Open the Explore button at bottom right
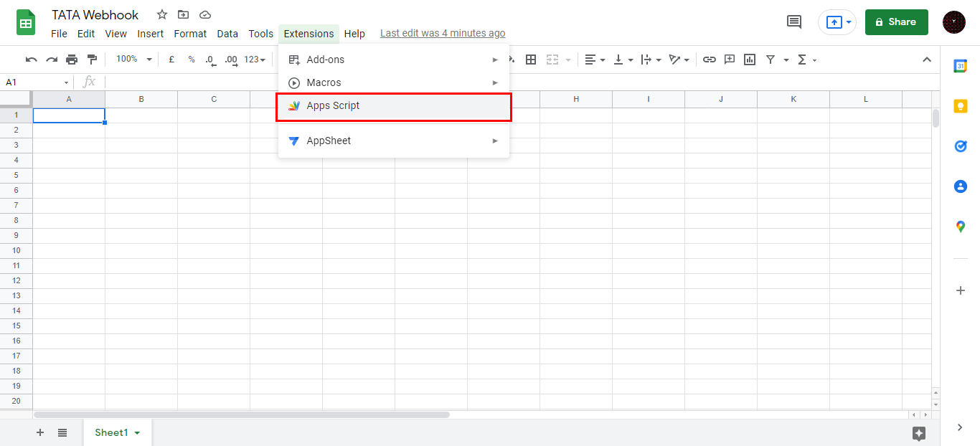This screenshot has width=980, height=446. [919, 433]
